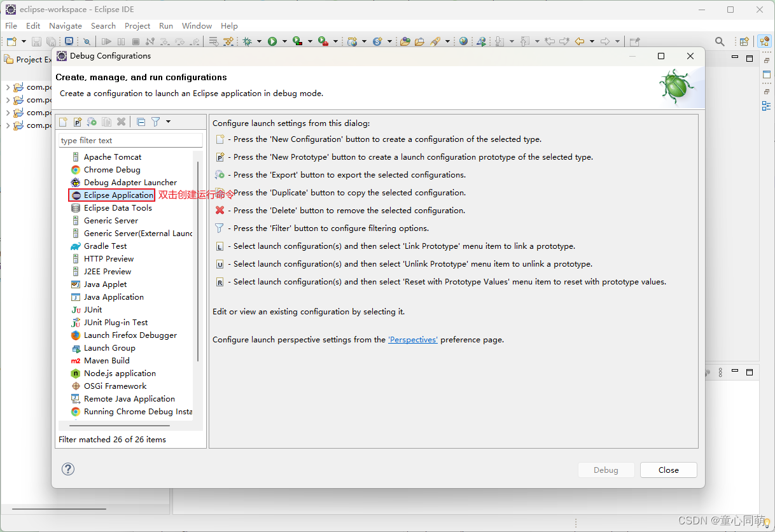Open the filter funnel dropdown arrow
Screen dimensions: 775x532
[168, 122]
